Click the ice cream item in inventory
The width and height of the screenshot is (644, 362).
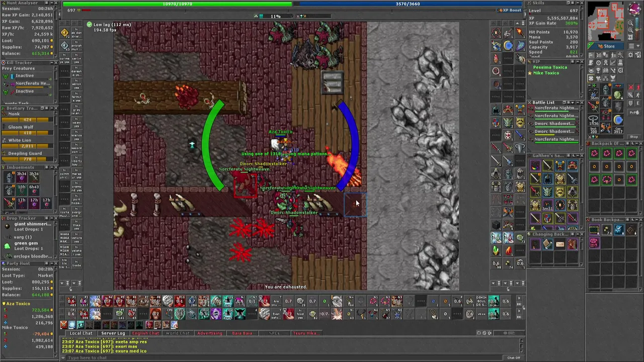tap(496, 58)
